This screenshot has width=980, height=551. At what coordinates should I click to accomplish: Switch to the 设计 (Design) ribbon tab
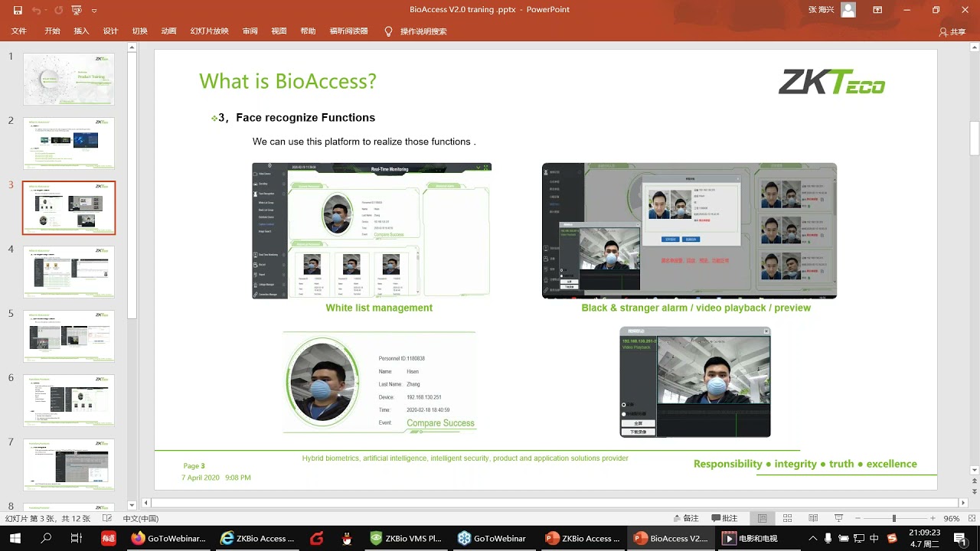(x=110, y=31)
